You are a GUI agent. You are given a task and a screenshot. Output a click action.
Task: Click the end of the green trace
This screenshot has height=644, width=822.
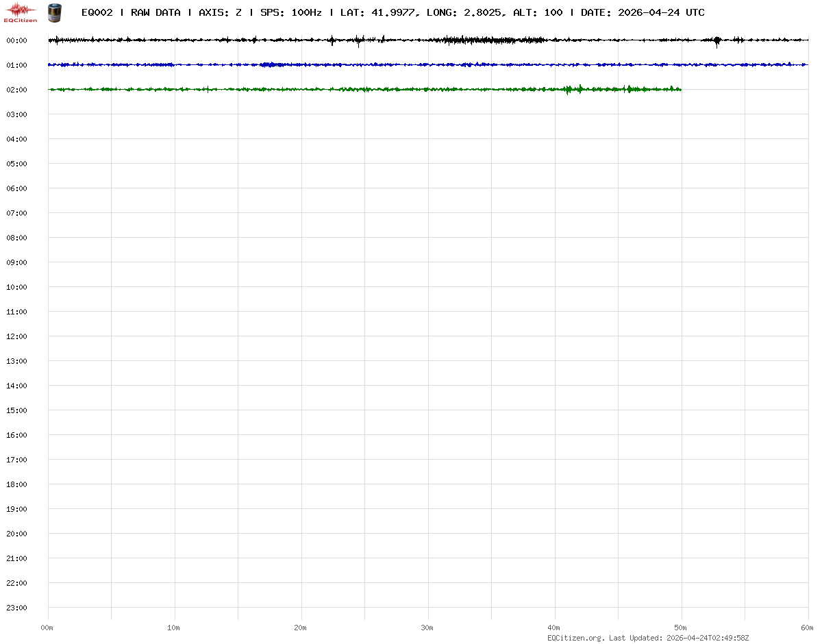(x=680, y=89)
